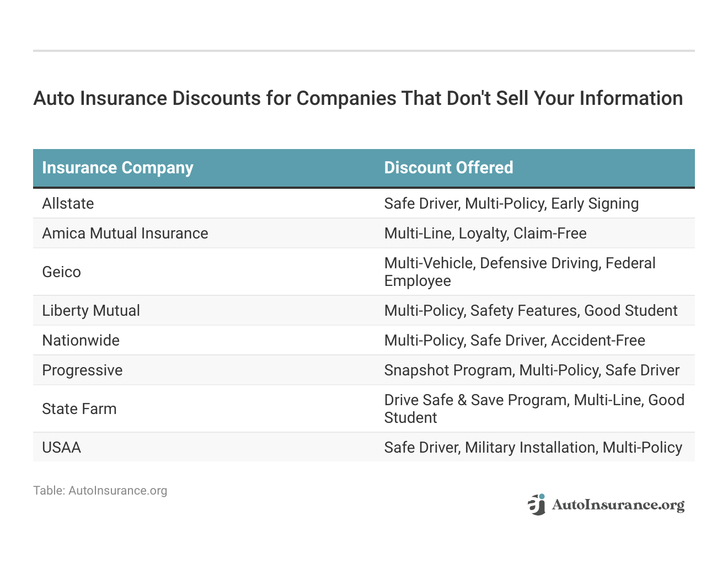Image resolution: width=728 pixels, height=584 pixels.
Task: Select Multi-Policy, Safety Features, Good Student text
Action: (531, 311)
